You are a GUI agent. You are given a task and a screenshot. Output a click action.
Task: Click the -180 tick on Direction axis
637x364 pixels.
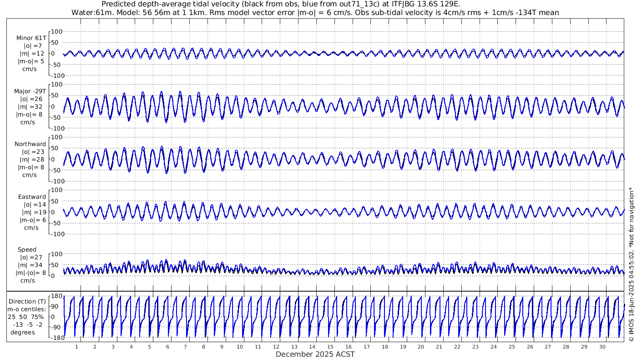(55, 337)
